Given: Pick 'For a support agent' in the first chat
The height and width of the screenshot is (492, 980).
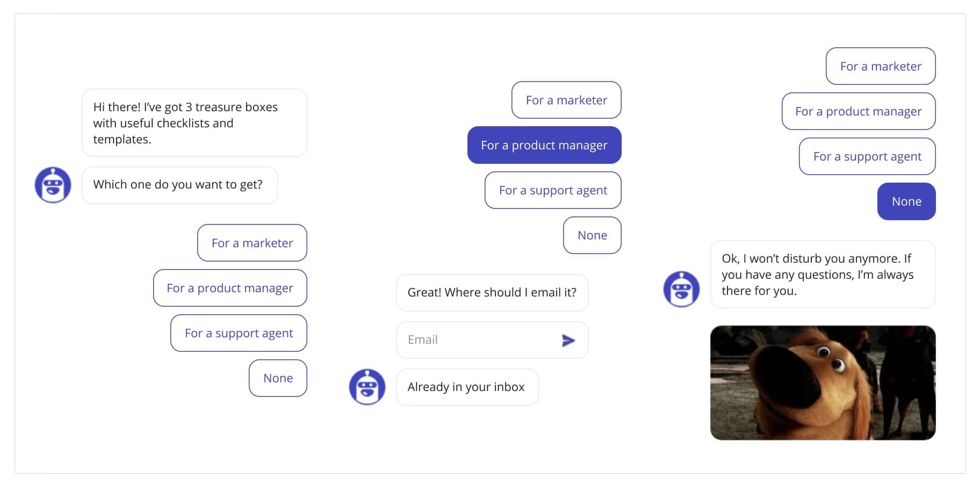Looking at the screenshot, I should click(x=239, y=333).
